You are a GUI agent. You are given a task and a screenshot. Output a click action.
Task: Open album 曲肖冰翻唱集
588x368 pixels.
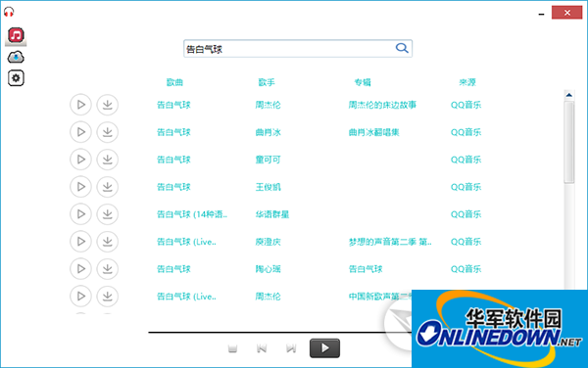(x=374, y=132)
